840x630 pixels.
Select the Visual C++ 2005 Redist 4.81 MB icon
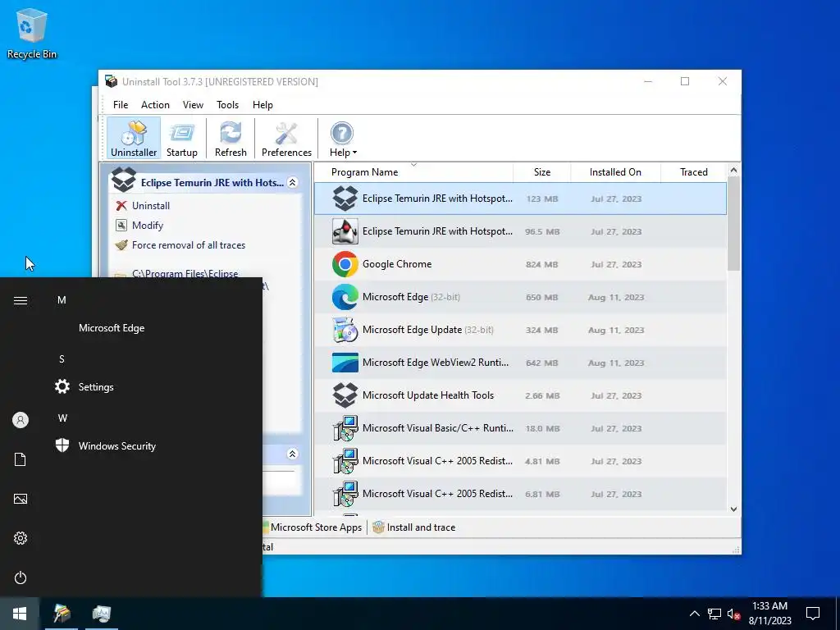pyautogui.click(x=345, y=461)
